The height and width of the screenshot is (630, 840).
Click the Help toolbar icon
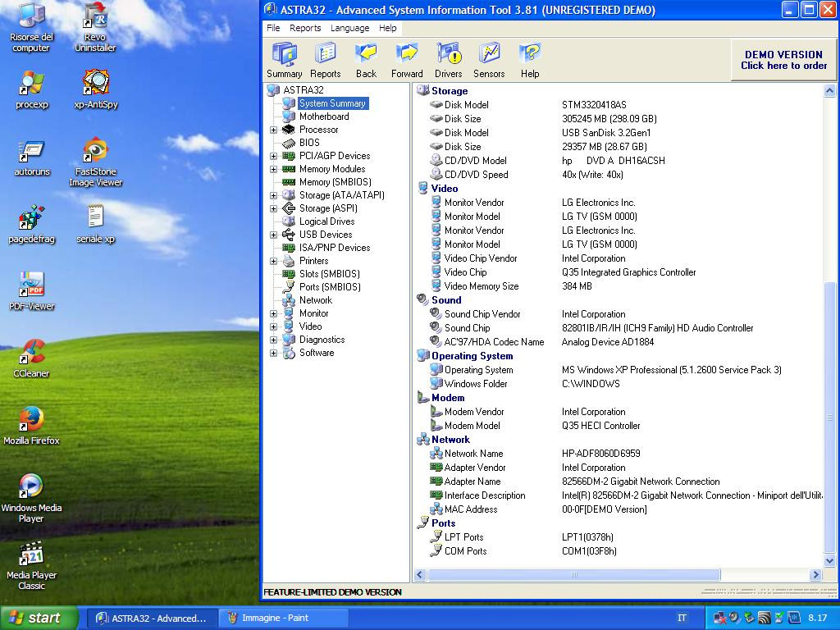pos(530,60)
